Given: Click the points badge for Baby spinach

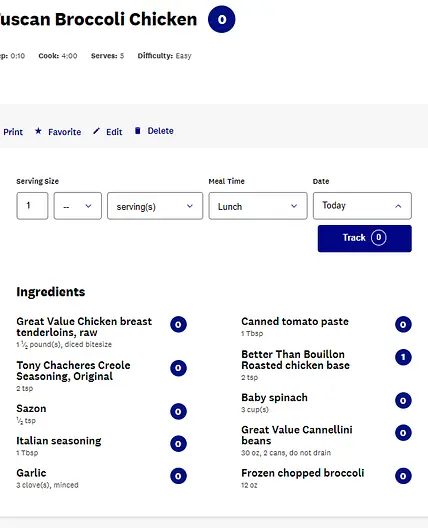Looking at the screenshot, I should pyautogui.click(x=403, y=400).
